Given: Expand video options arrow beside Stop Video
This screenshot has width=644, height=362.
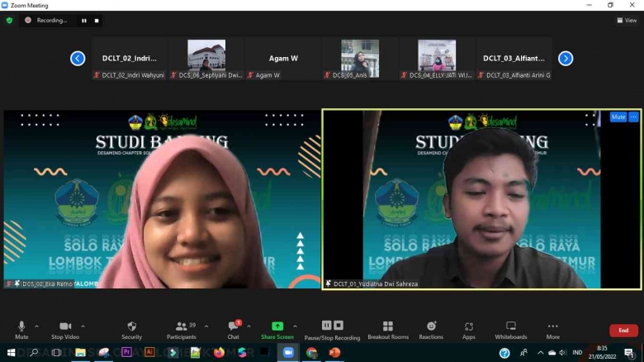Looking at the screenshot, I should point(83,326).
